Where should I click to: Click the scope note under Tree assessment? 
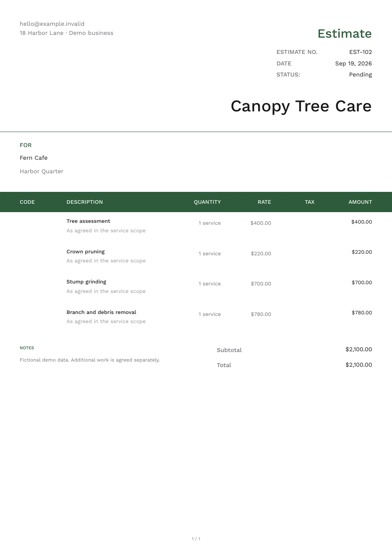[106, 231]
